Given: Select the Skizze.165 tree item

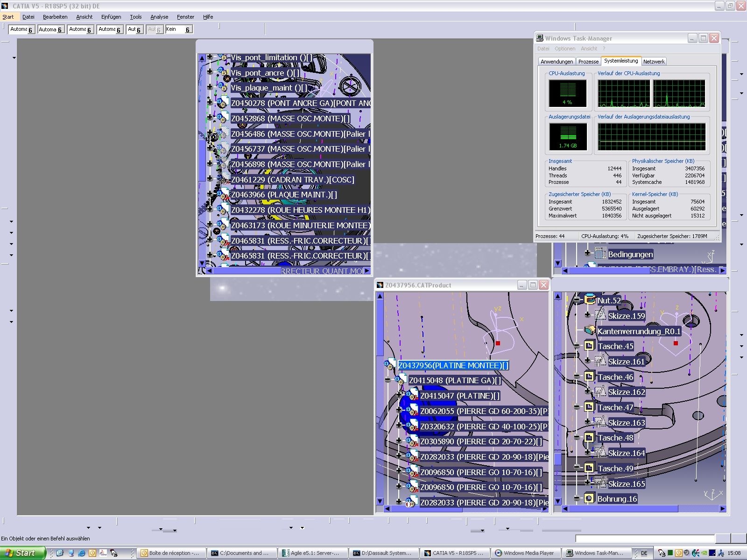Looking at the screenshot, I should click(x=627, y=484).
